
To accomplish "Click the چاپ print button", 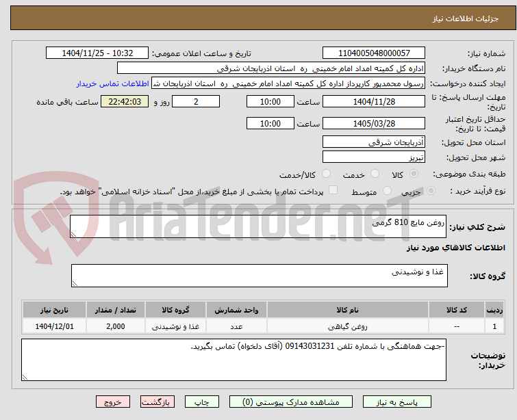I will [x=202, y=402].
